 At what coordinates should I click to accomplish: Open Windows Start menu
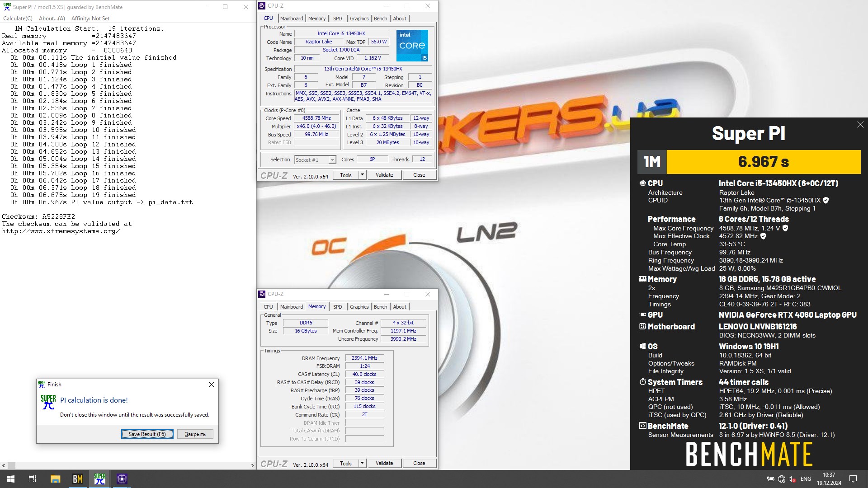11,479
